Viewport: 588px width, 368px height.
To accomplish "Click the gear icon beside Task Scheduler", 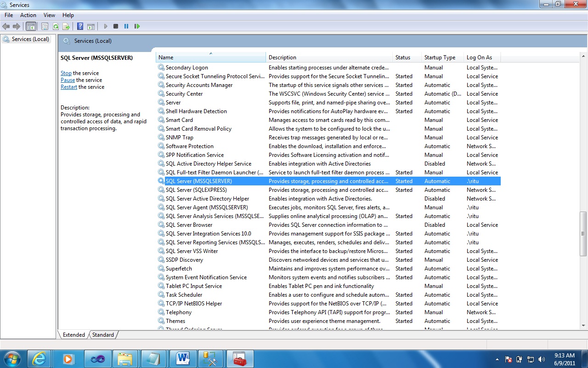I will click(161, 295).
